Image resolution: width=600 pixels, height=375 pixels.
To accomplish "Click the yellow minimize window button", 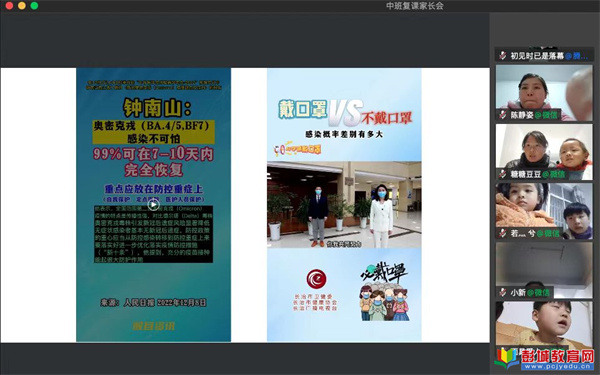I will 22,6.
